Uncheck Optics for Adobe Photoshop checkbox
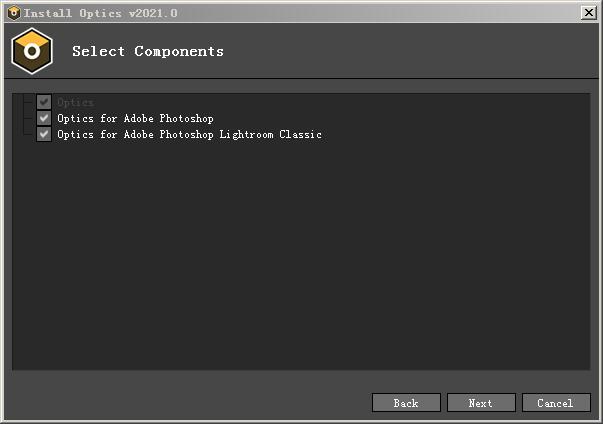The image size is (603, 424). tap(44, 118)
